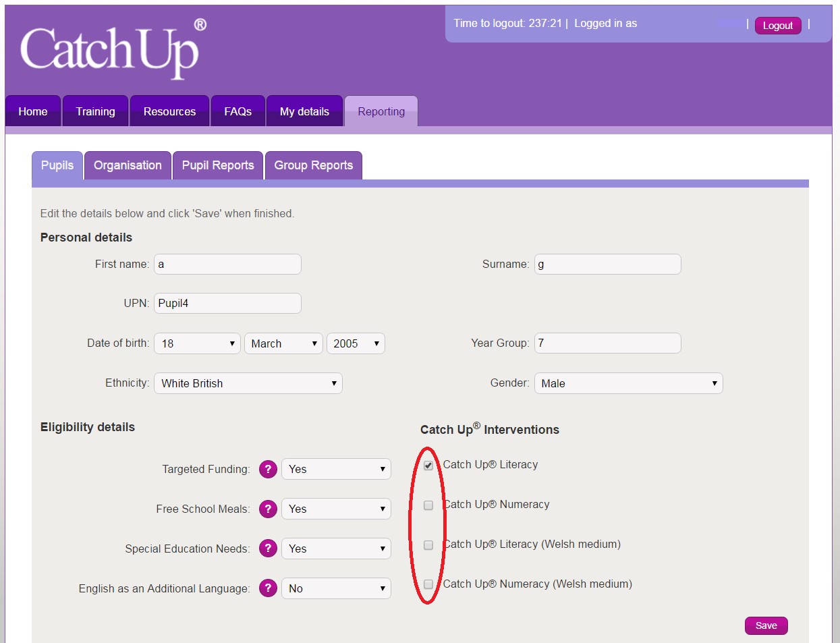
Task: Click the Save button
Action: click(766, 625)
